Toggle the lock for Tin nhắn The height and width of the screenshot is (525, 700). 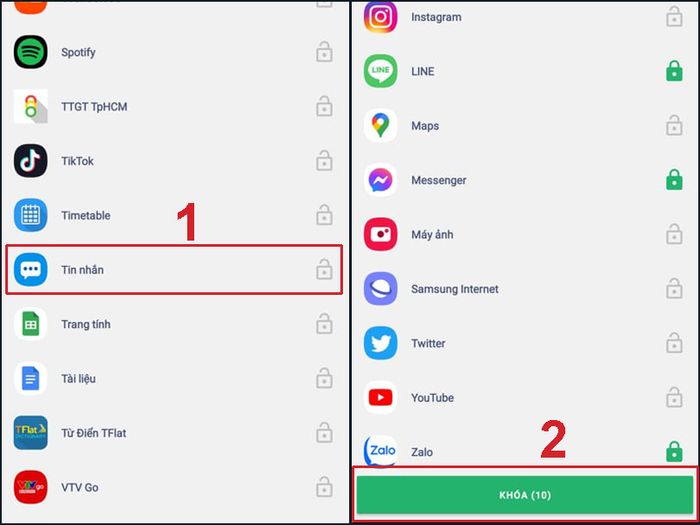324,270
